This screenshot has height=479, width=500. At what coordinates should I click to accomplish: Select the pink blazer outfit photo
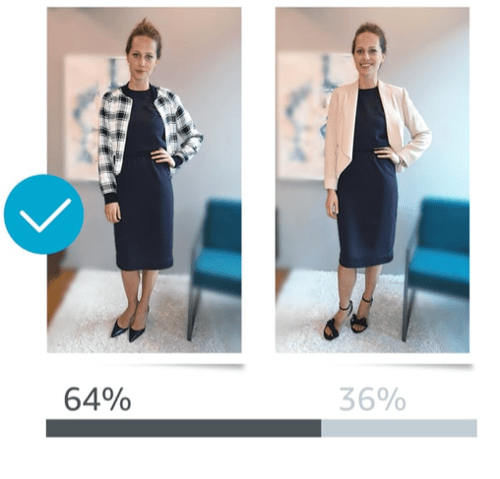tap(372, 180)
